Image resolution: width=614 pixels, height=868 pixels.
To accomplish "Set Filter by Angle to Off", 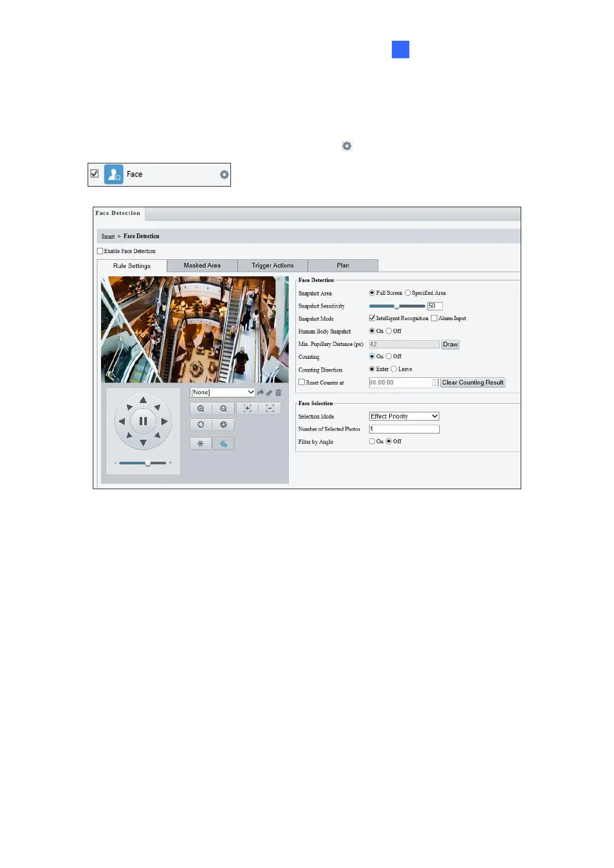I will 389,441.
